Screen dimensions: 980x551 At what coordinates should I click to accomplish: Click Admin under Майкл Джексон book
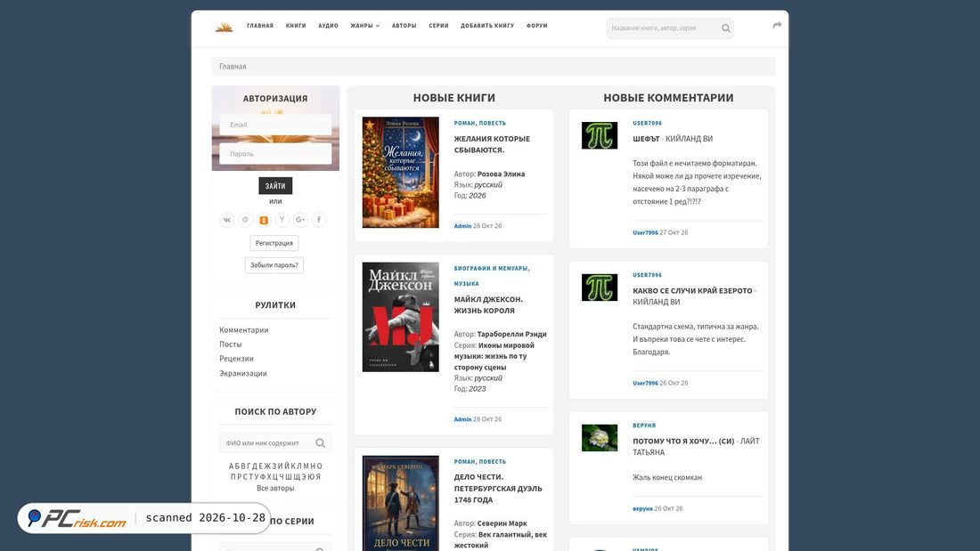tap(462, 420)
